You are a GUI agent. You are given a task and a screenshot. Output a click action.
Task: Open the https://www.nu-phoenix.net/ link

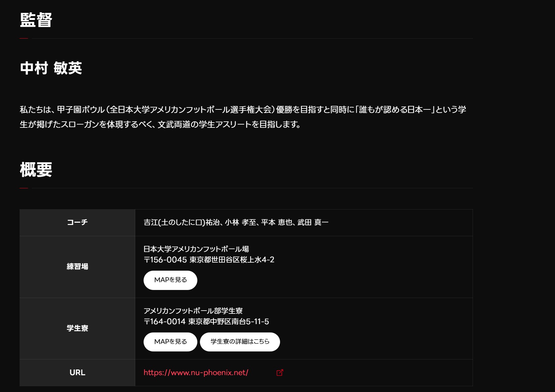[196, 372]
